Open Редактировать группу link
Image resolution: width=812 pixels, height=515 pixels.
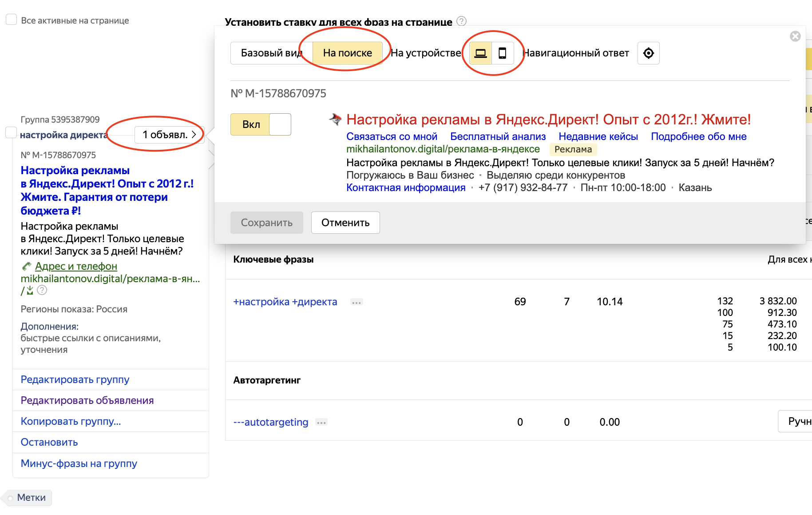(x=75, y=379)
